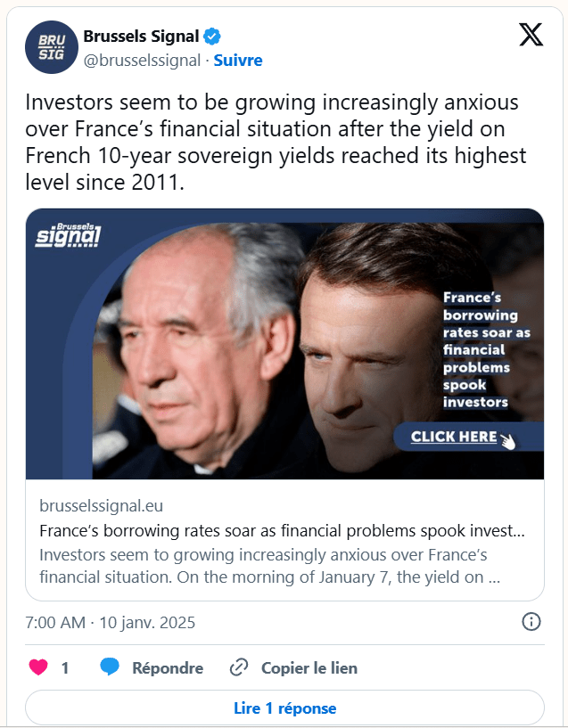Open the @brusselssignal handle
This screenshot has height=728, width=568.
(x=143, y=61)
